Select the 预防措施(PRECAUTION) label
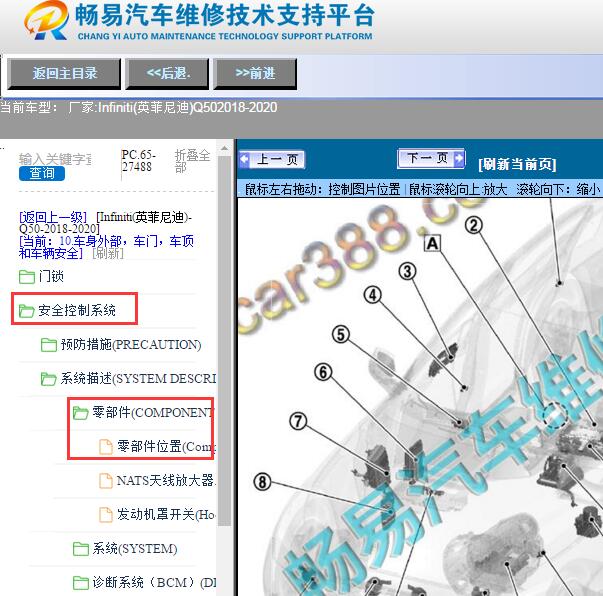The height and width of the screenshot is (596, 603). [131, 345]
